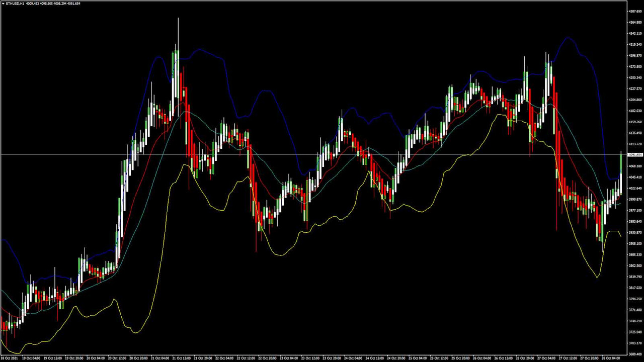Click the 4296.570 price scale label
644x362 pixels.
tap(635, 55)
